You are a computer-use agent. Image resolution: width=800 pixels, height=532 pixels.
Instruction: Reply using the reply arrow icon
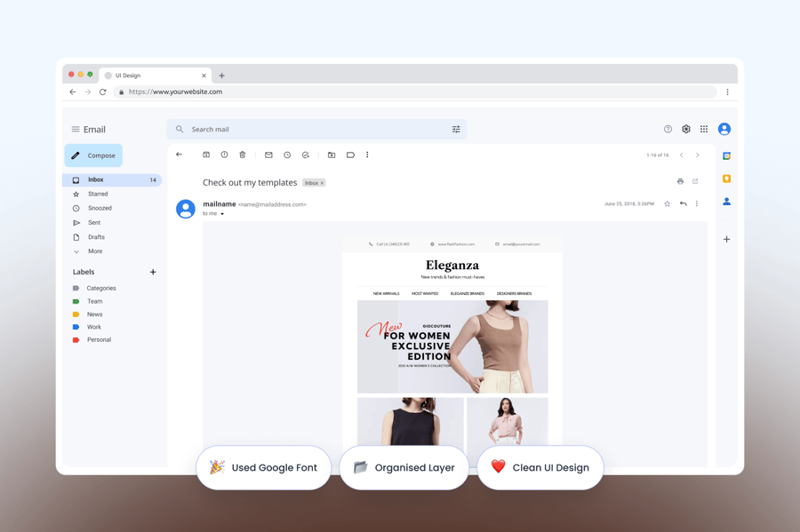(683, 203)
